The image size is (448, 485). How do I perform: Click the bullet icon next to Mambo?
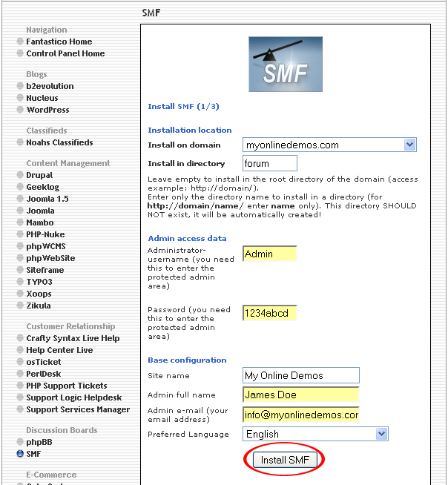20,222
